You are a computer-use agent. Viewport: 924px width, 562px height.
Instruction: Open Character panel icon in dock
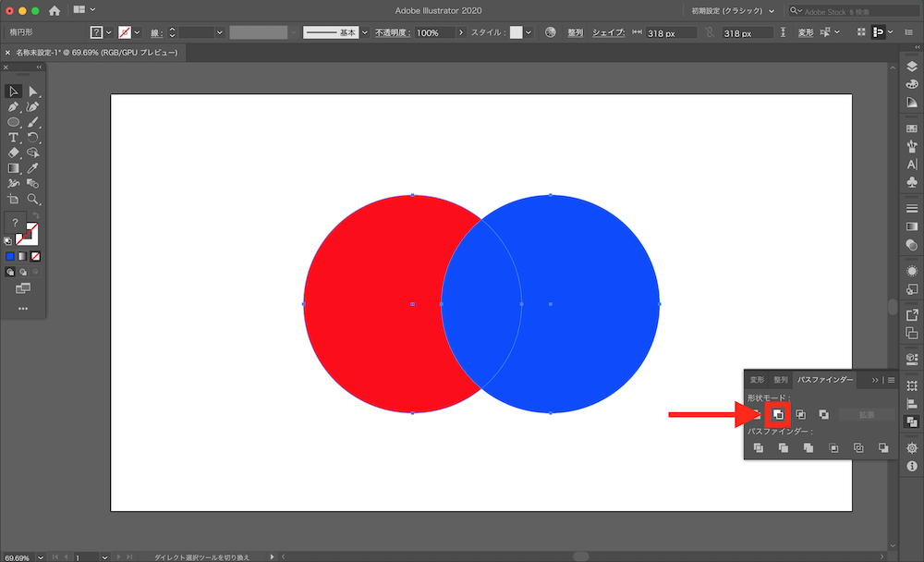click(912, 165)
